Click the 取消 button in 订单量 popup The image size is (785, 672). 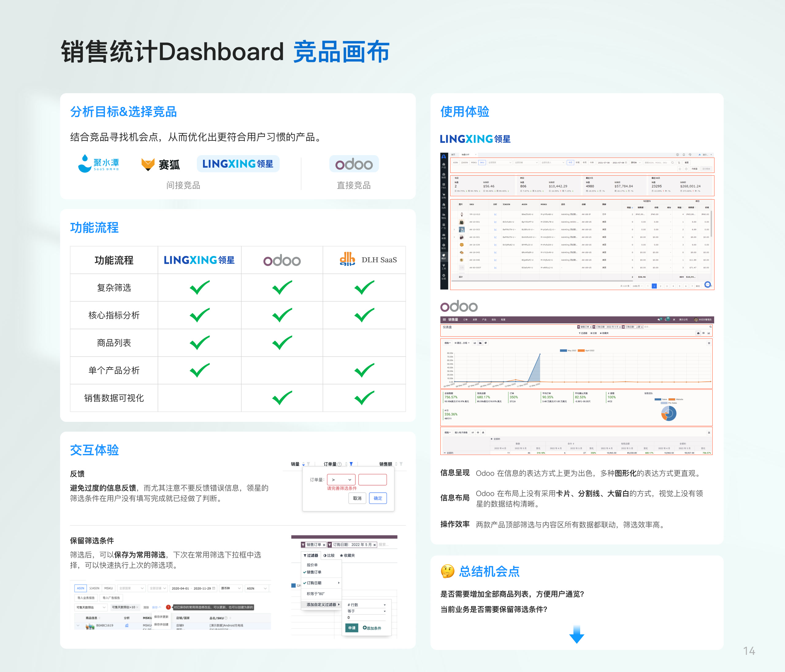357,498
